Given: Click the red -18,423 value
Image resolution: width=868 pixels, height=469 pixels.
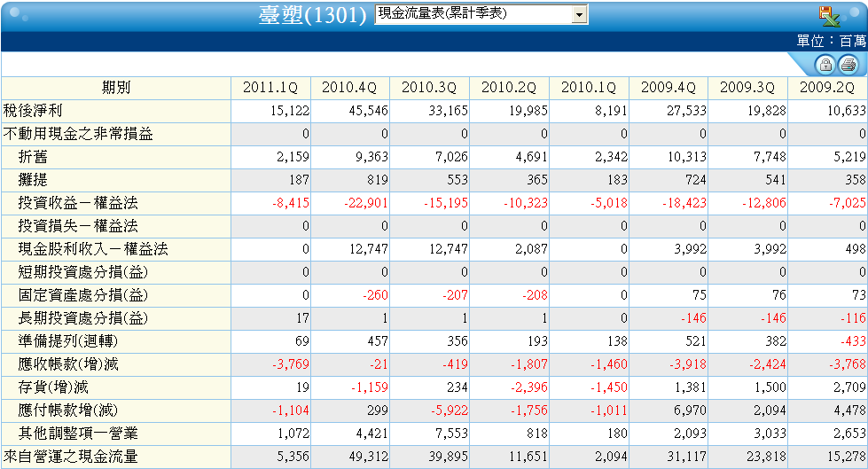Looking at the screenshot, I should (684, 203).
